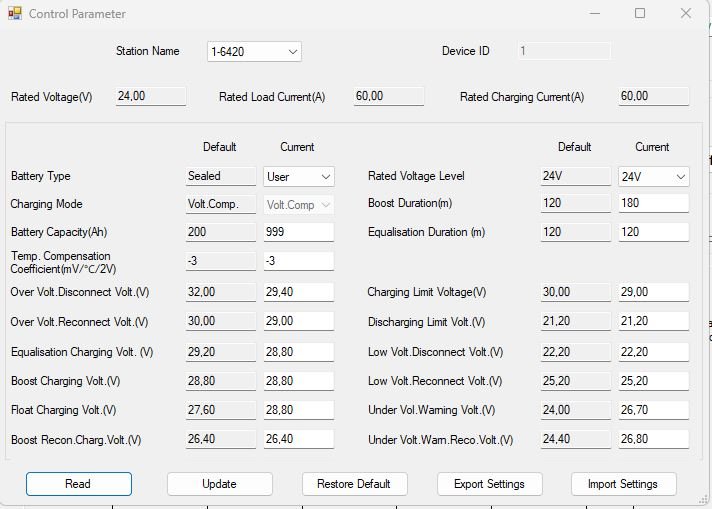712x509 pixels.
Task: Click current Temp. Compensation Coefficient field
Action: [298, 262]
